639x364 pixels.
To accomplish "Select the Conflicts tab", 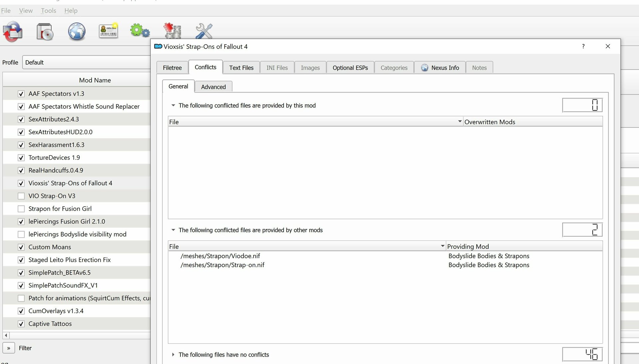I will coord(205,67).
